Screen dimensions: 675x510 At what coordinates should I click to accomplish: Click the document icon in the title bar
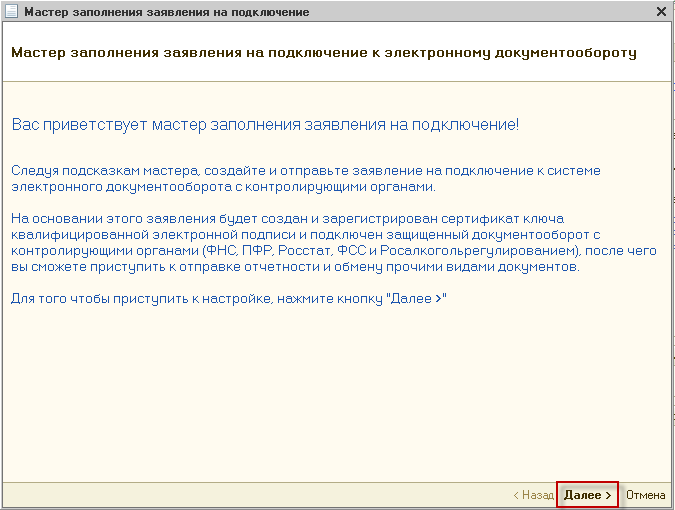[11, 11]
